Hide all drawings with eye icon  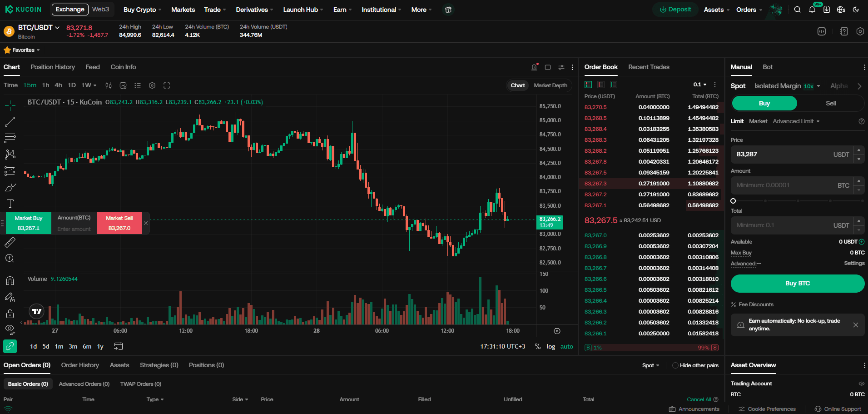click(x=10, y=329)
